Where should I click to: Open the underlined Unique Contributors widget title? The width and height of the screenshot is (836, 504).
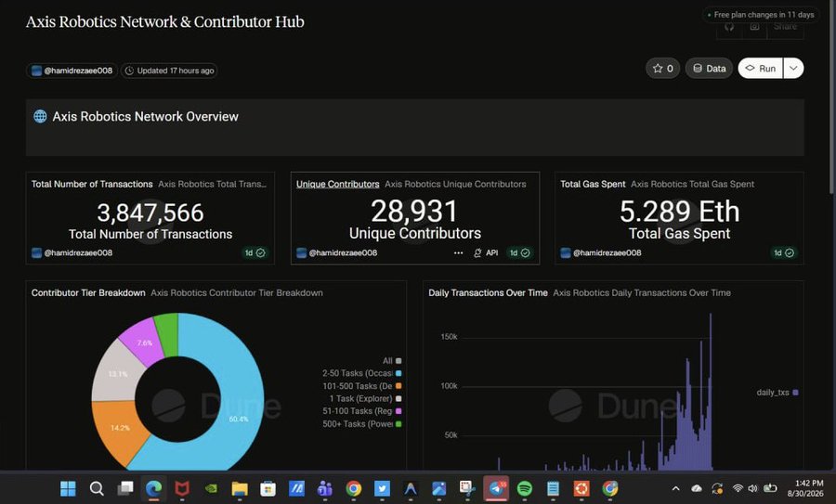(338, 184)
